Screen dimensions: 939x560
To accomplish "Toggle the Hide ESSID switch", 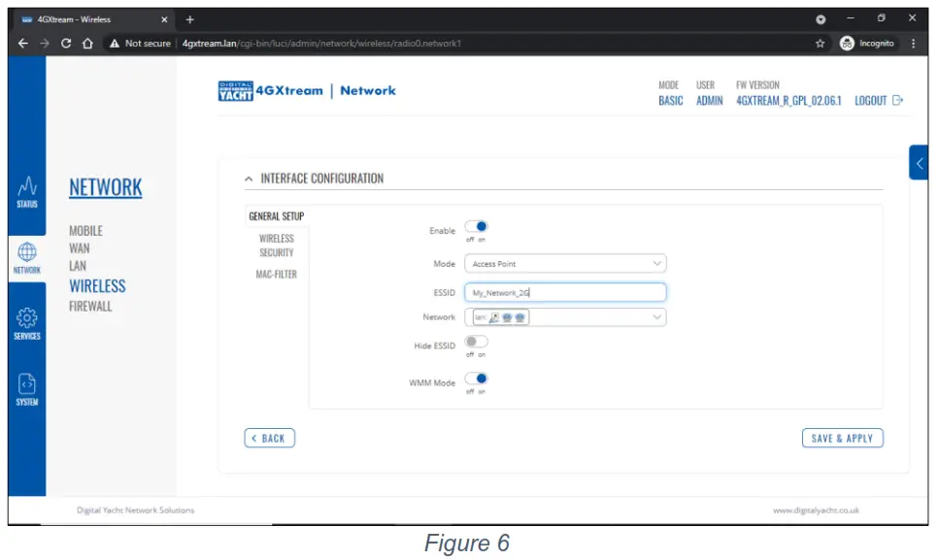I will click(x=477, y=342).
